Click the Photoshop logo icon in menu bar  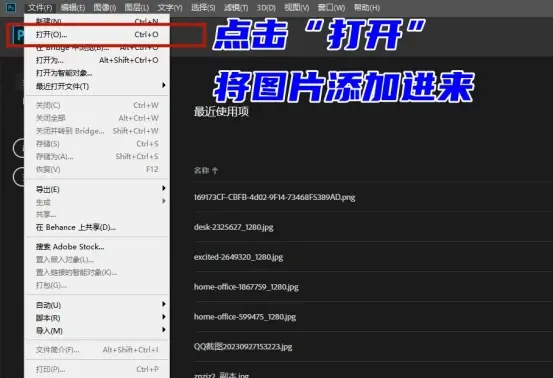(11, 7)
